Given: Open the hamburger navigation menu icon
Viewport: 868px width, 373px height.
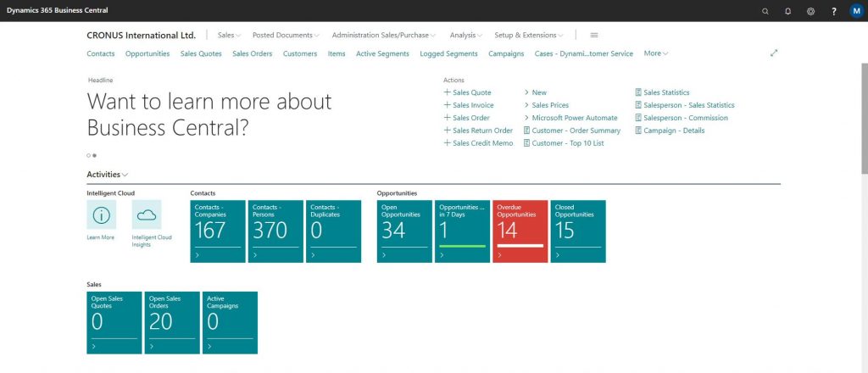Looking at the screenshot, I should point(594,35).
